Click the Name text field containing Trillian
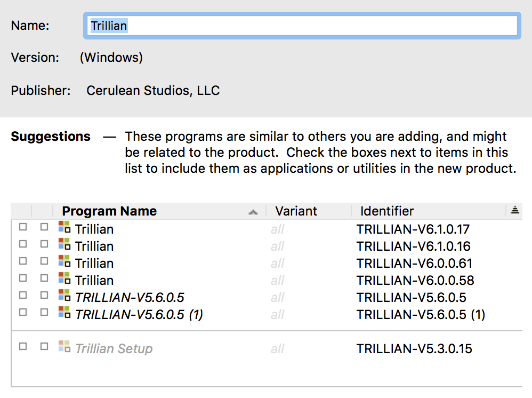The image size is (532, 398). pyautogui.click(x=301, y=26)
